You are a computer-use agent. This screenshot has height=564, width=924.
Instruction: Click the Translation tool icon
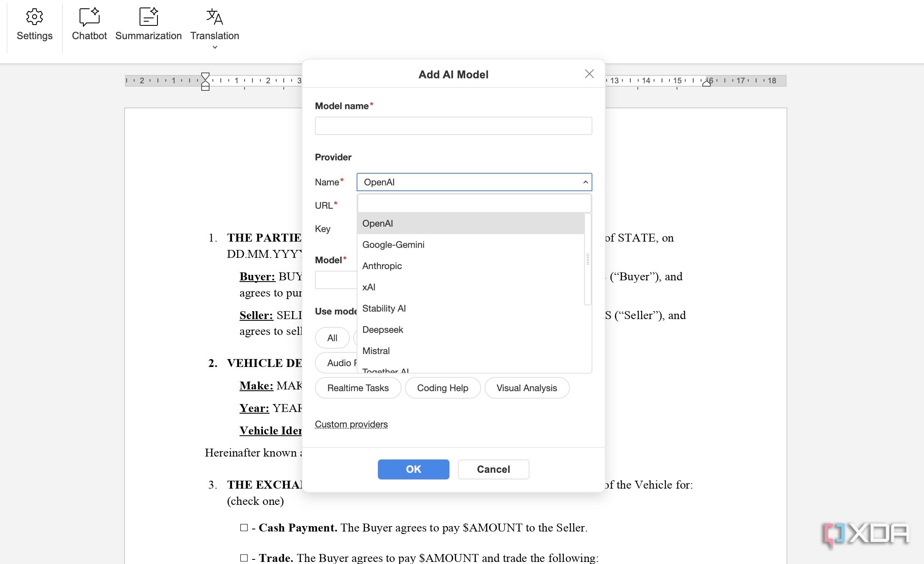215,17
